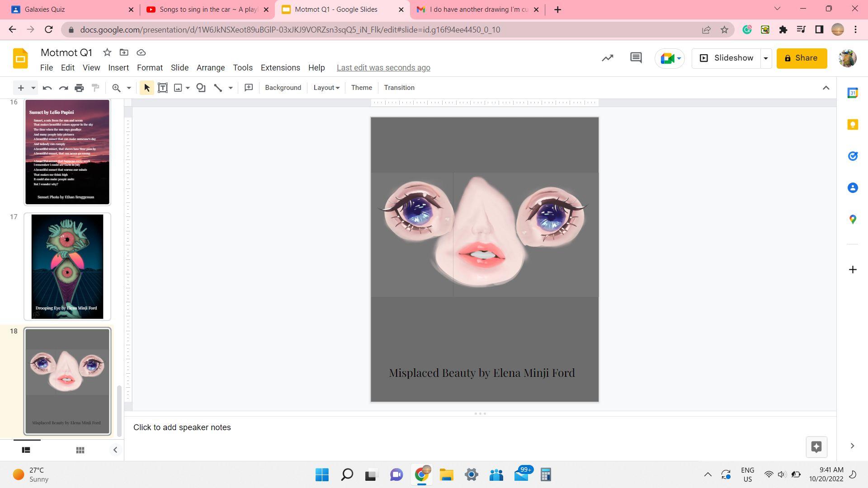Click the undo arrow icon
The height and width of the screenshot is (488, 868).
point(47,88)
